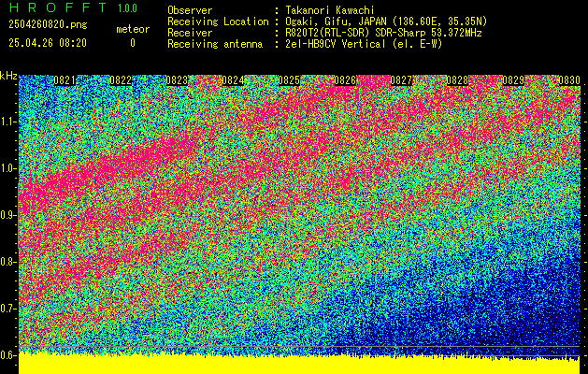Click meteor count value 0

point(133,43)
